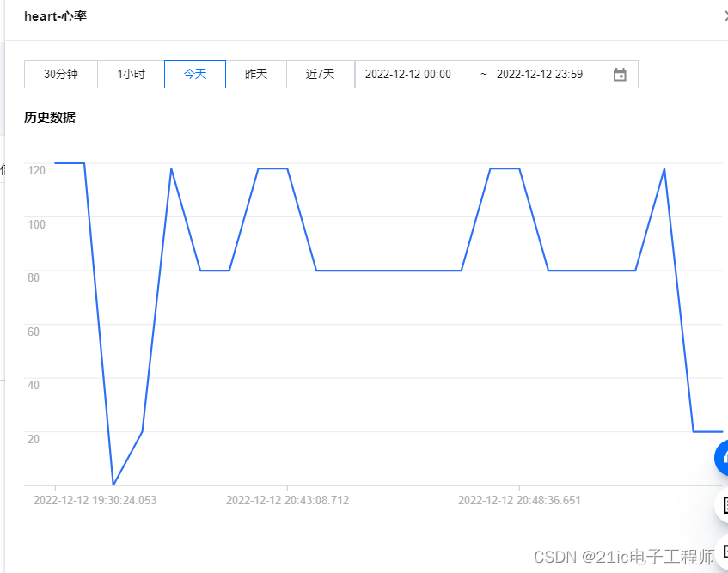The height and width of the screenshot is (573, 728).
Task: Click the 历史数据 section heading
Action: (50, 118)
